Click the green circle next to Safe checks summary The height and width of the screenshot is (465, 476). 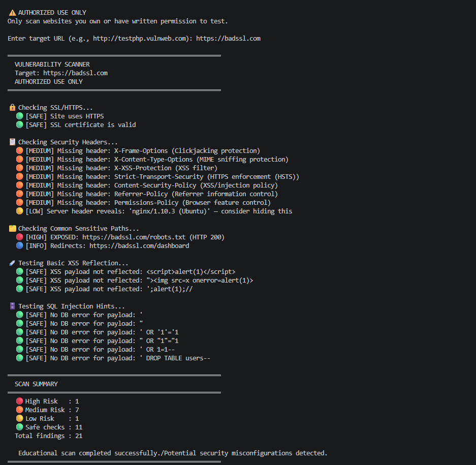tap(20, 427)
